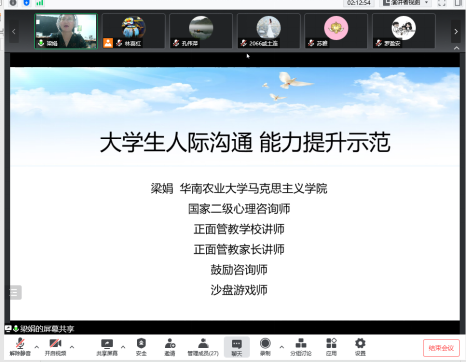Collapse the participant video strip
Image resolution: width=467 pixels, height=363 pixels.
point(457,48)
